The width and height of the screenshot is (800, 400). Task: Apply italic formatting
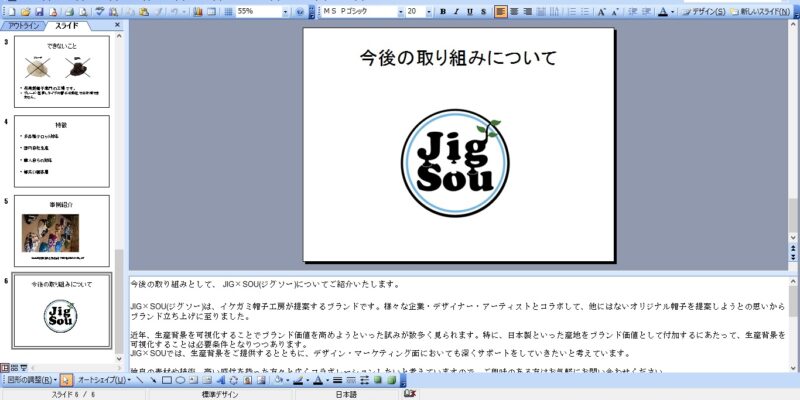[x=456, y=12]
